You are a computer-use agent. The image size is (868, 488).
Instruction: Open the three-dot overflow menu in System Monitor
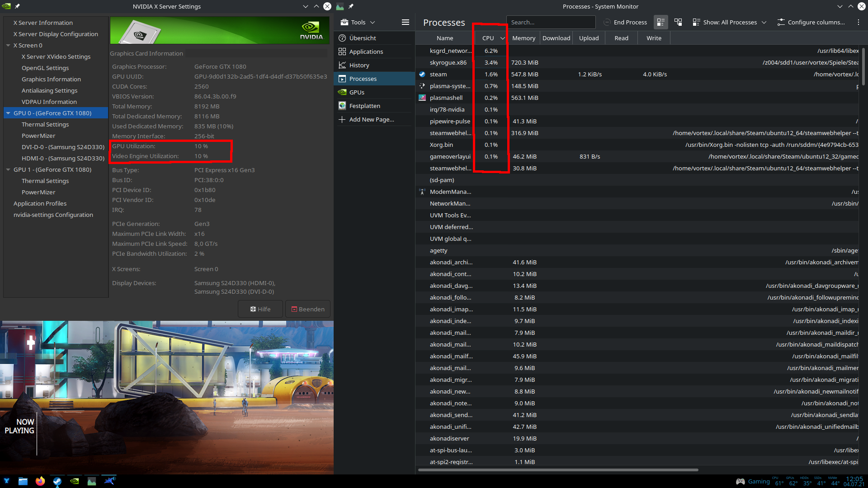[859, 22]
